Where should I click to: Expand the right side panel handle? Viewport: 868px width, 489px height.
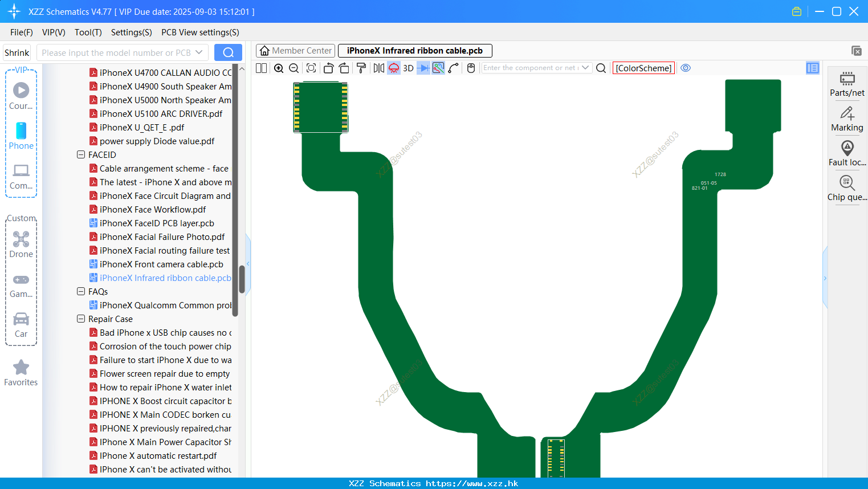tap(825, 278)
